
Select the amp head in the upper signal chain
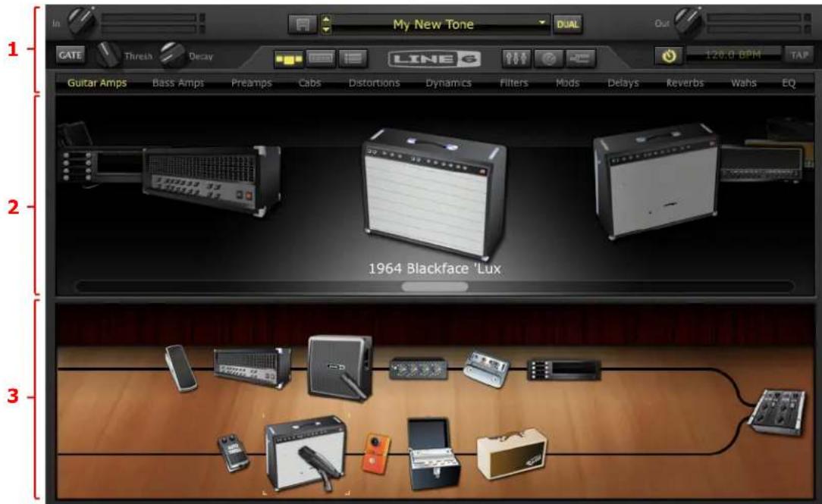(x=253, y=367)
